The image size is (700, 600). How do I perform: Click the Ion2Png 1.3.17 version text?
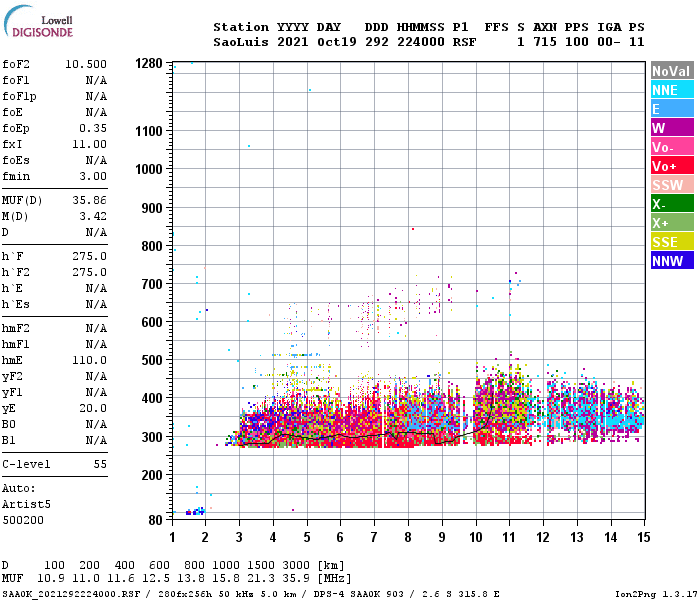(656, 594)
